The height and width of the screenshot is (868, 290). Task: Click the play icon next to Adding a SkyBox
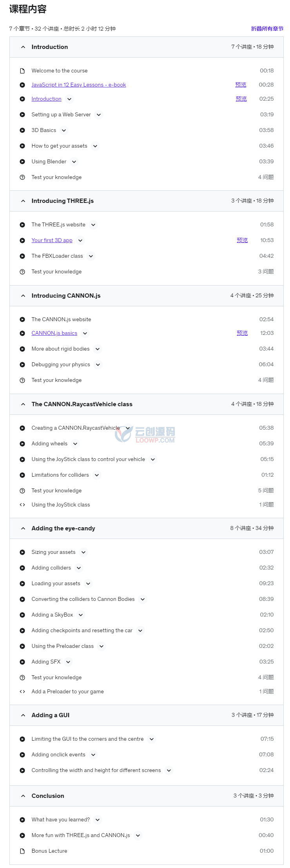tap(22, 615)
